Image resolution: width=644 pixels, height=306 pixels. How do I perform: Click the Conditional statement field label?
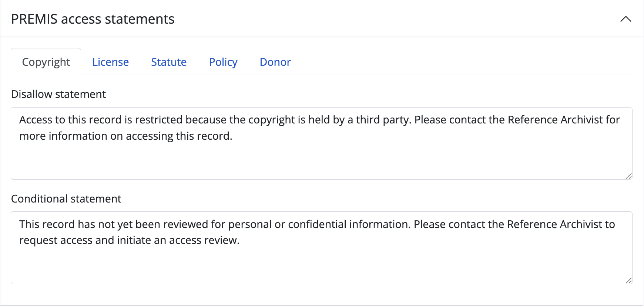point(66,199)
